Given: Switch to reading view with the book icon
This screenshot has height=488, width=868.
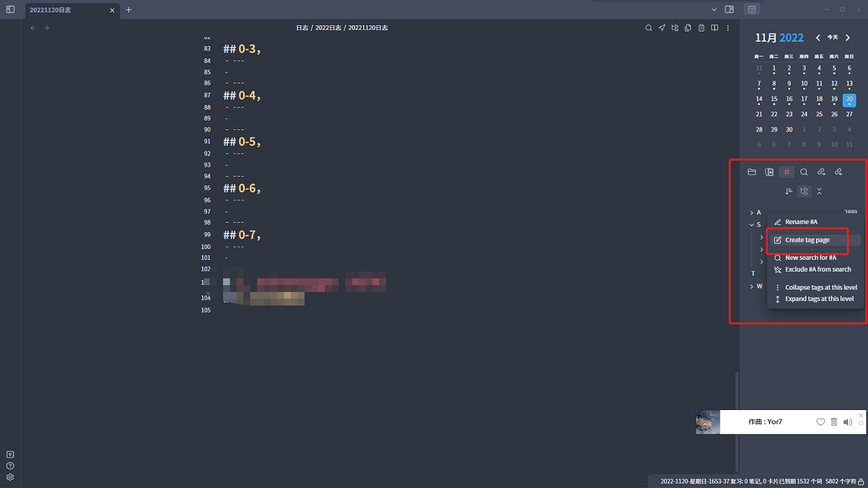Looking at the screenshot, I should click(x=715, y=28).
